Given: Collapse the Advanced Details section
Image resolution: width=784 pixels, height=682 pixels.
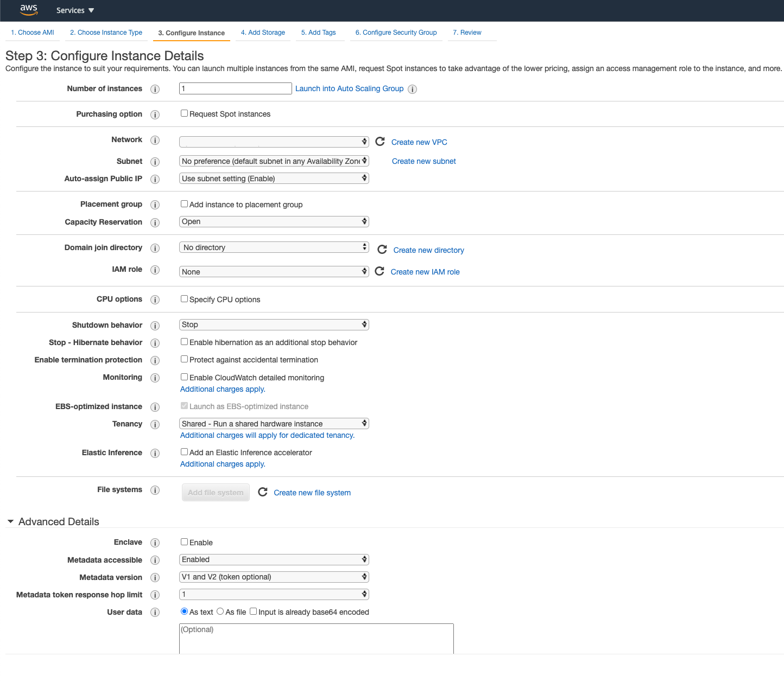Looking at the screenshot, I should pos(10,521).
